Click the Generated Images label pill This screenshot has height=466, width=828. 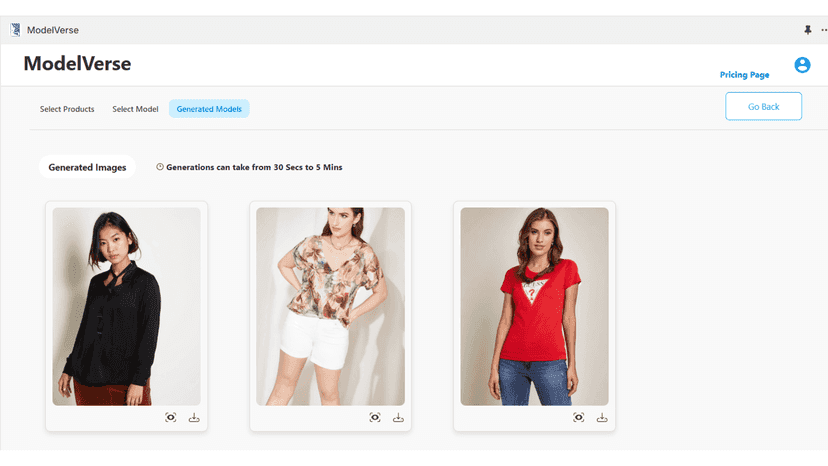pos(87,167)
